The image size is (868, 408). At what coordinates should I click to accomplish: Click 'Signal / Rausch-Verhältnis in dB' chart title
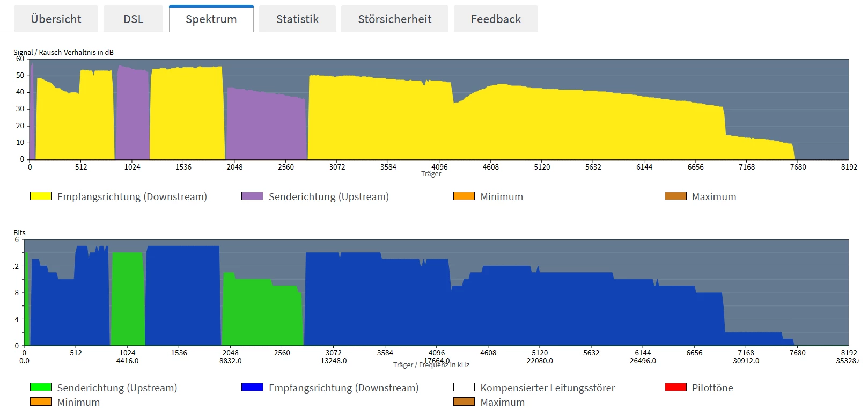click(x=63, y=52)
